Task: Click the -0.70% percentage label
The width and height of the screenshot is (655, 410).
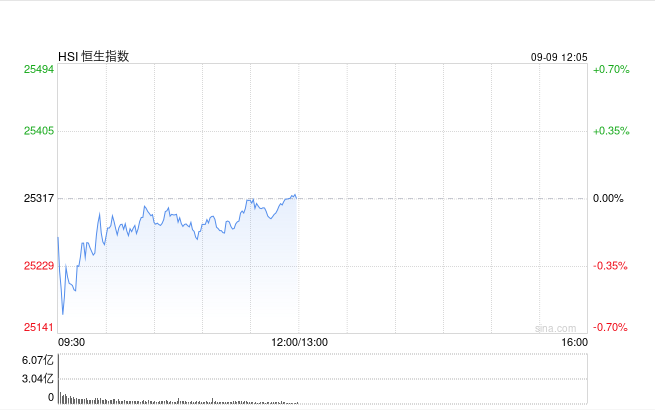Action: (x=610, y=327)
